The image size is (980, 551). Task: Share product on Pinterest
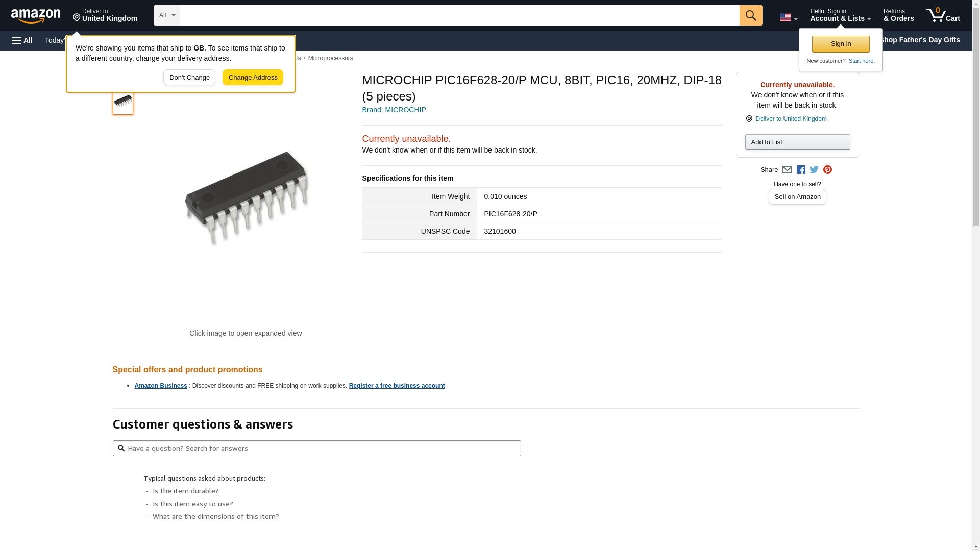tap(827, 170)
